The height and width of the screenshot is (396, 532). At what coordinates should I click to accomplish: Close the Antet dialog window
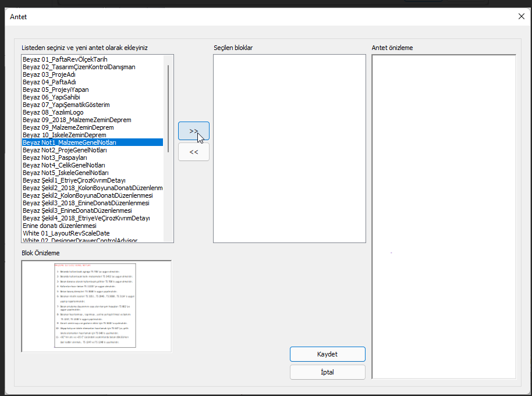click(521, 16)
